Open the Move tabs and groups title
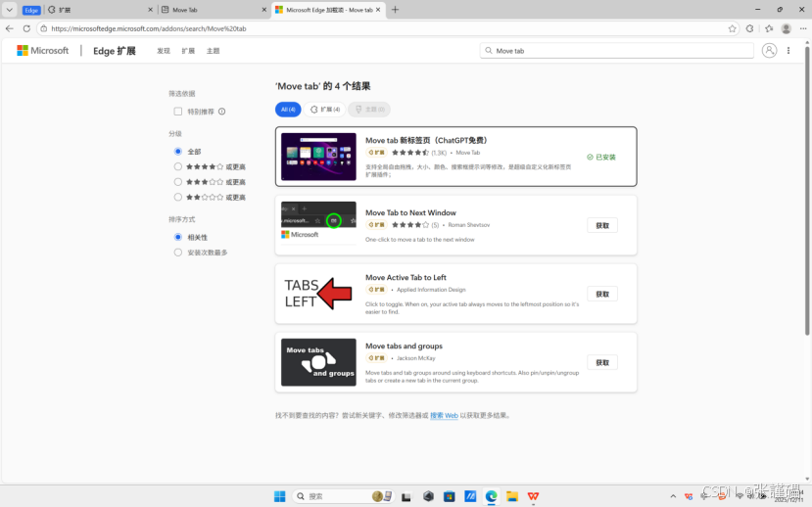Image resolution: width=812 pixels, height=507 pixels. click(404, 346)
